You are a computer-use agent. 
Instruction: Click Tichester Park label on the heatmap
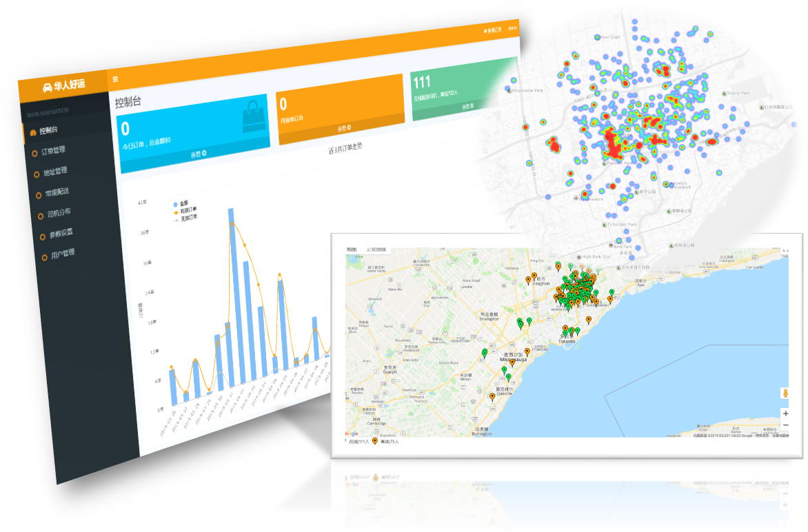pyautogui.click(x=621, y=225)
